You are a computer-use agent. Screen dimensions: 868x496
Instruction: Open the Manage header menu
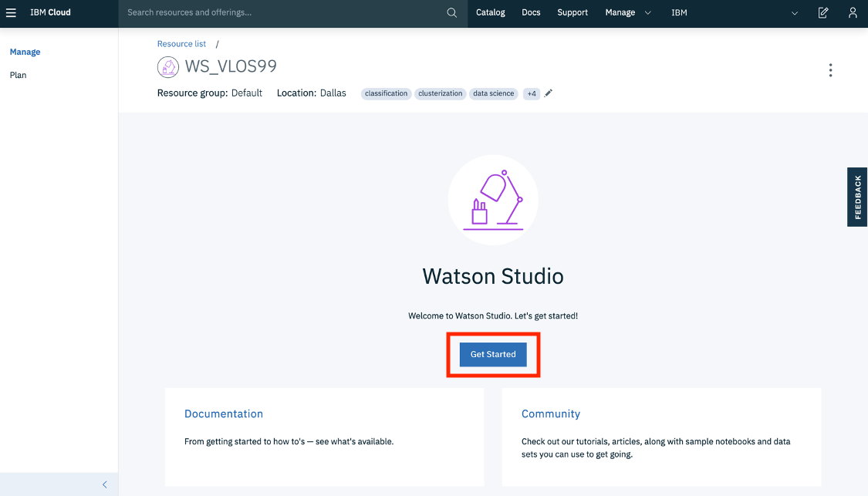[620, 12]
